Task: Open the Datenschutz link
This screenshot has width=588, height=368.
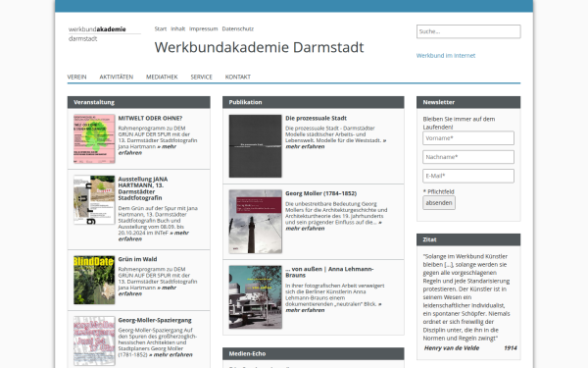Action: [x=238, y=28]
